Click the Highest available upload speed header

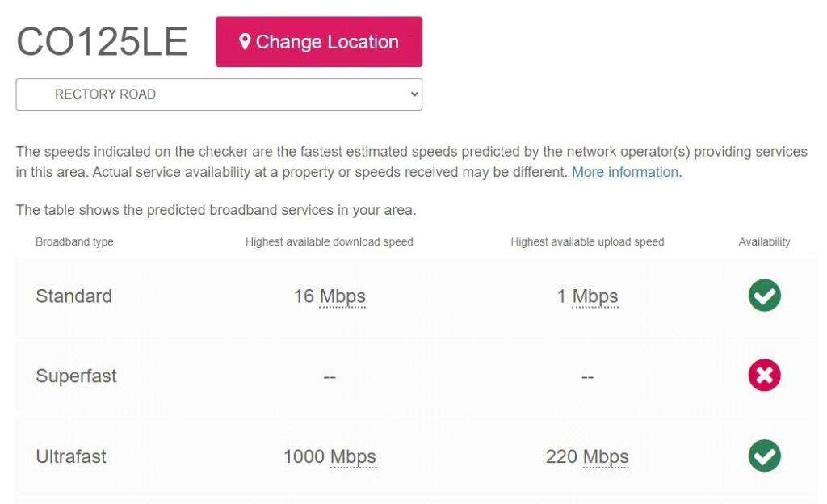[587, 241]
